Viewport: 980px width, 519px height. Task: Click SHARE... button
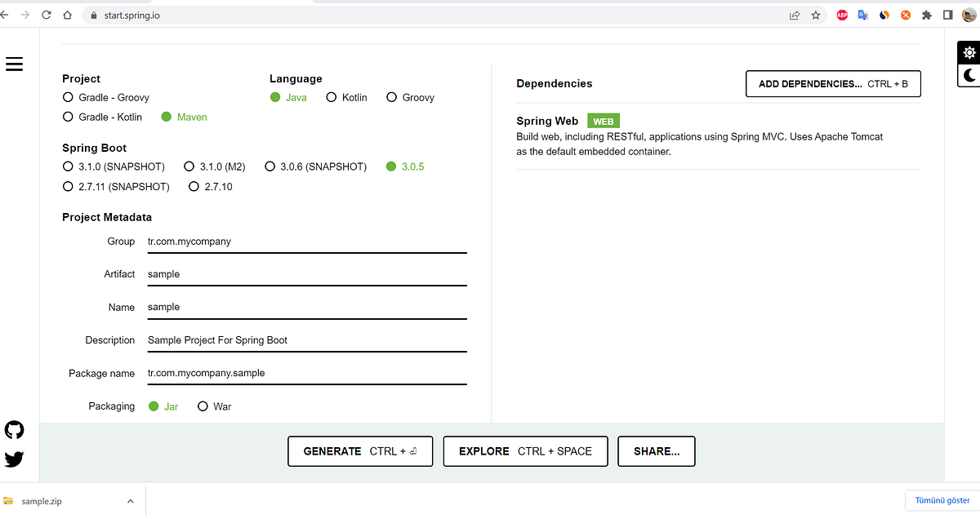(x=657, y=451)
